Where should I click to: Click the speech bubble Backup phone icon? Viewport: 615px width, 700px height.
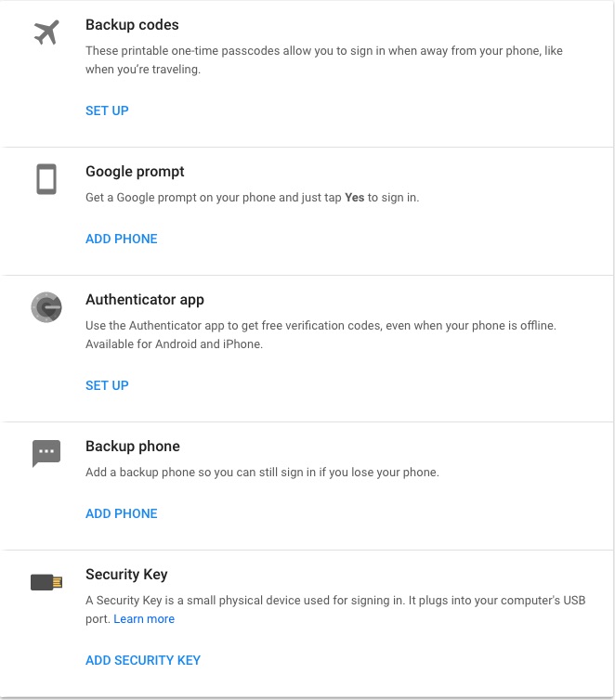pos(46,453)
